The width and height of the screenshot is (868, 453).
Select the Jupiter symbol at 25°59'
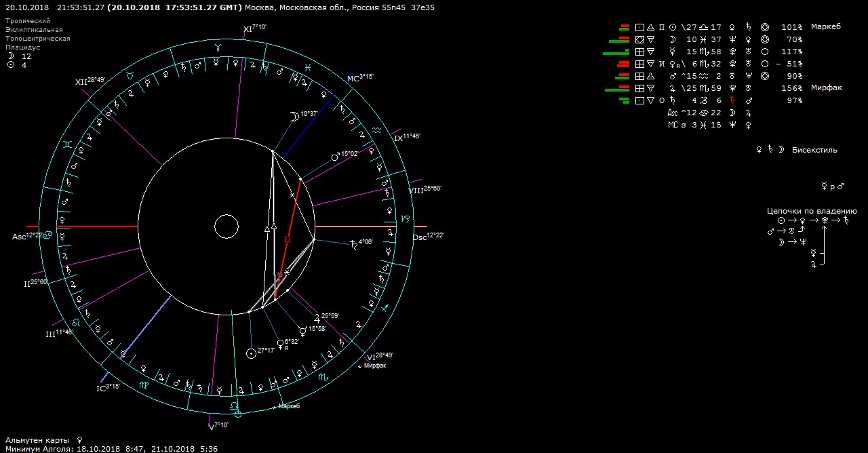pos(317,317)
